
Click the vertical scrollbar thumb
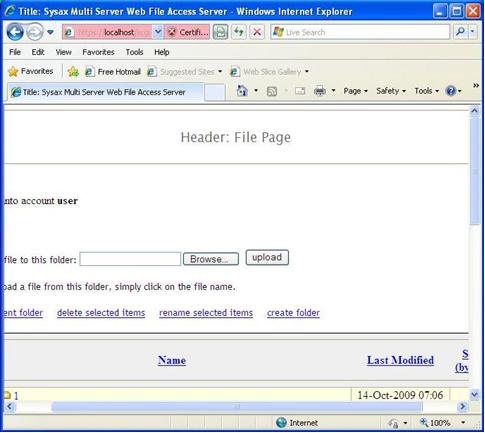click(475, 172)
